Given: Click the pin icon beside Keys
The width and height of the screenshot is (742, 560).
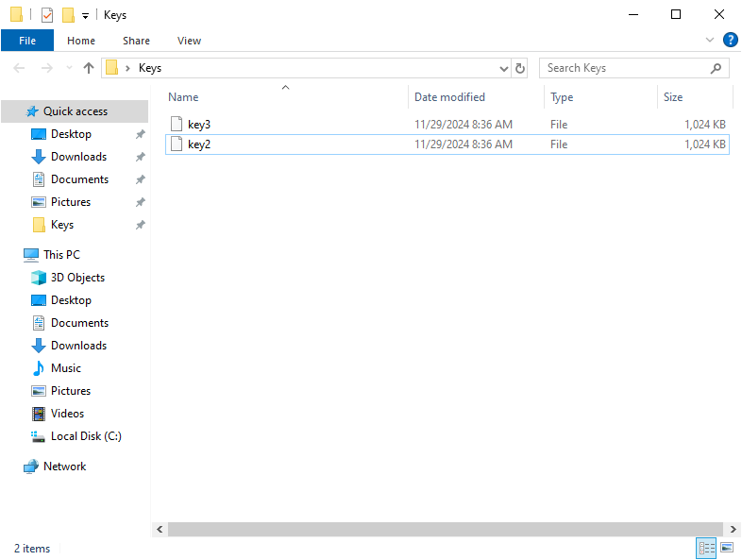Looking at the screenshot, I should (140, 225).
